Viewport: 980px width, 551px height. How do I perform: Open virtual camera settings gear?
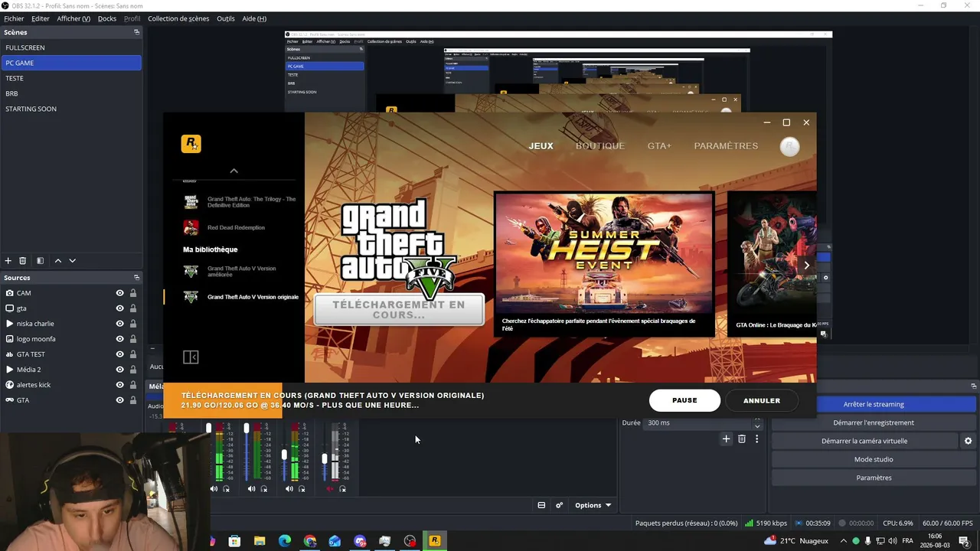pos(968,441)
